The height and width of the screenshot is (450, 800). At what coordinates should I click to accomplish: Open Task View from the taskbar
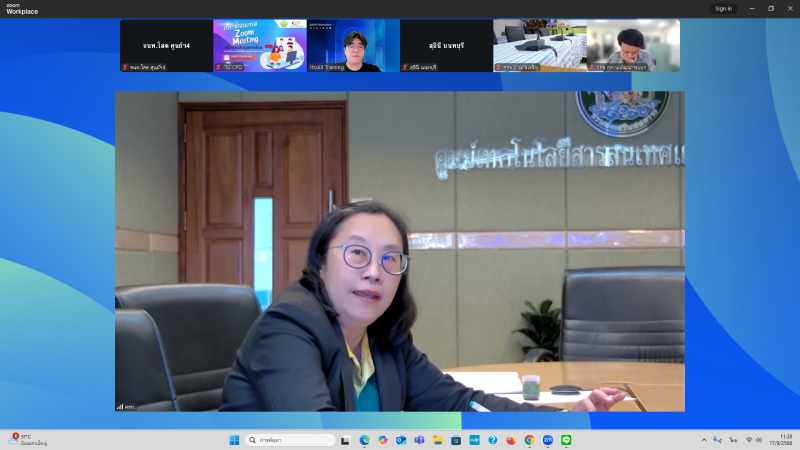tap(345, 440)
